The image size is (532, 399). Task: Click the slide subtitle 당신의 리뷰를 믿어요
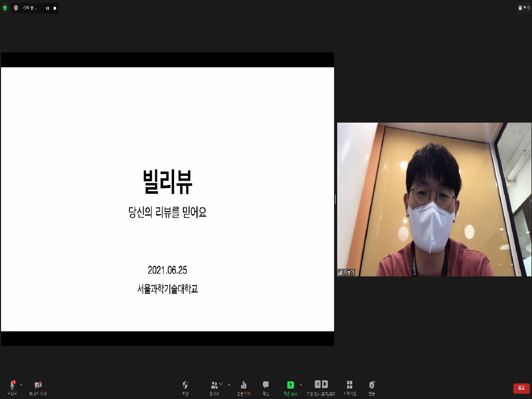click(167, 212)
